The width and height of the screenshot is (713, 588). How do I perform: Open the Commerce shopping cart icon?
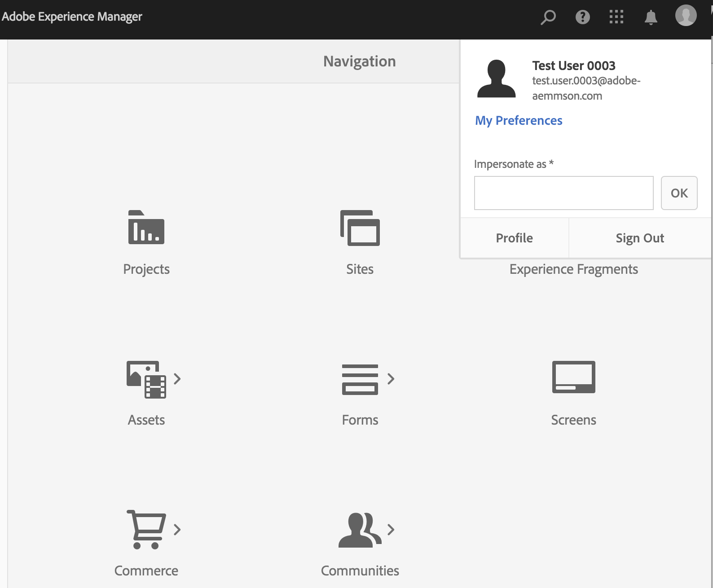coord(146,529)
